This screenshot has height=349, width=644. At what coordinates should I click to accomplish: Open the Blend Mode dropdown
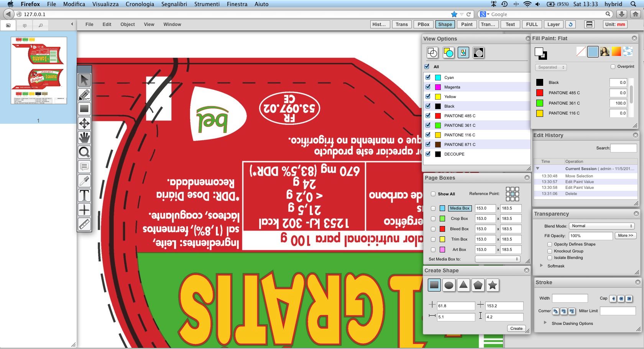click(601, 226)
